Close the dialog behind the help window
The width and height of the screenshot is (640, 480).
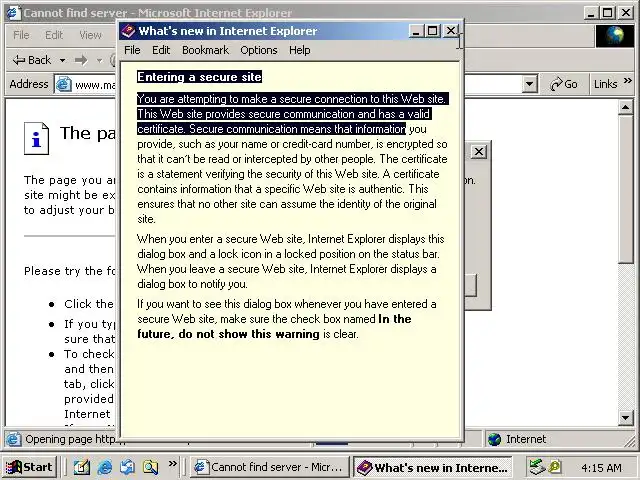click(478, 152)
